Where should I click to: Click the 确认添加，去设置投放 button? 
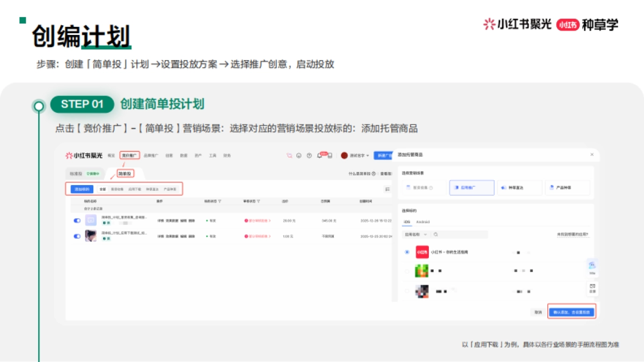point(572,312)
